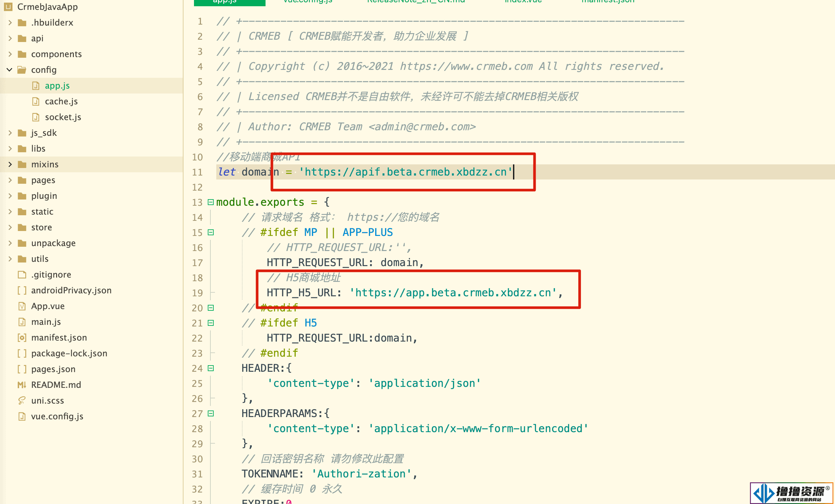Screen dimensions: 835x504
Task: Open cache.js in the file tree
Action: tap(61, 101)
